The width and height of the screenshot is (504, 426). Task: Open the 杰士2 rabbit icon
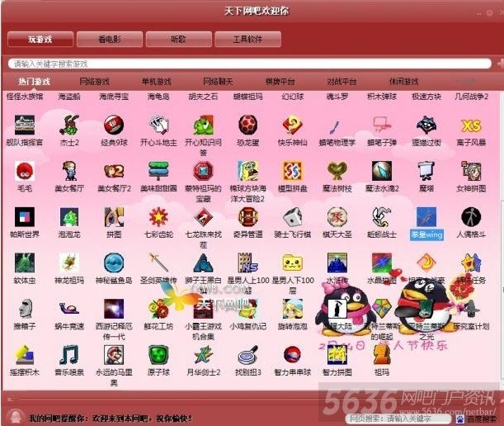(x=69, y=125)
